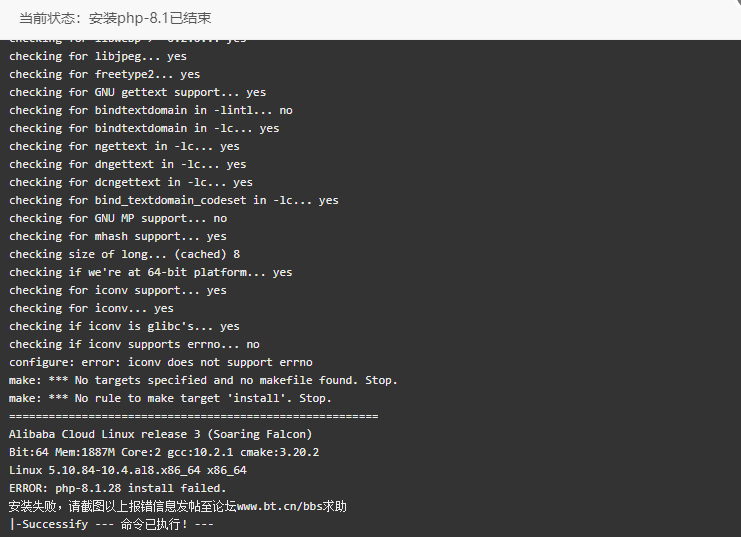Click the 'bind_textdomain_codeset' check line
Screen dimensions: 741x537
click(x=174, y=200)
